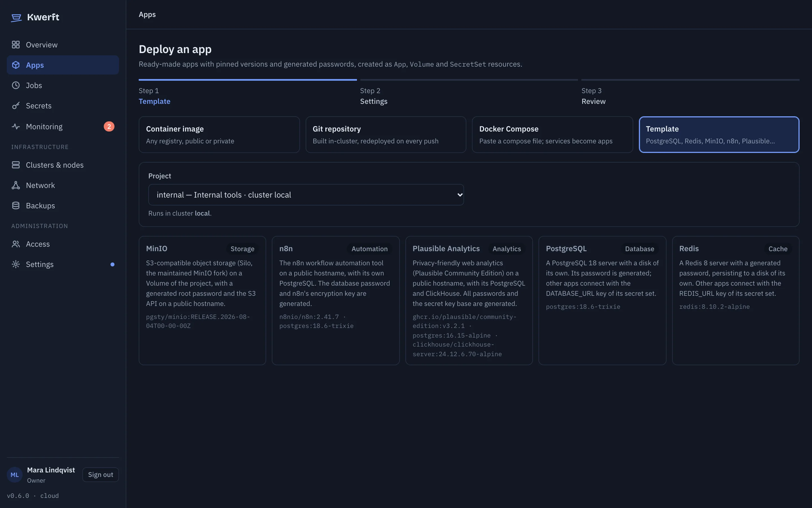Choose the Git repository deploy option
812x508 pixels.
[385, 134]
